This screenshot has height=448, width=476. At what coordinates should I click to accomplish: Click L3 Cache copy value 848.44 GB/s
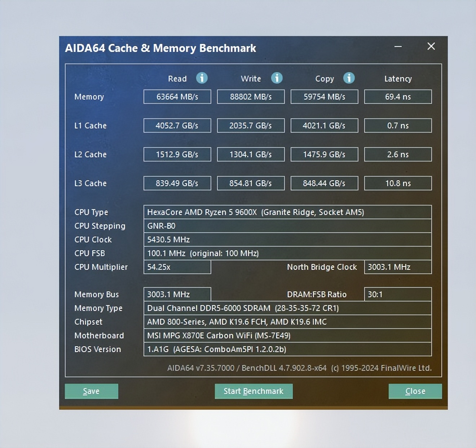pos(324,183)
